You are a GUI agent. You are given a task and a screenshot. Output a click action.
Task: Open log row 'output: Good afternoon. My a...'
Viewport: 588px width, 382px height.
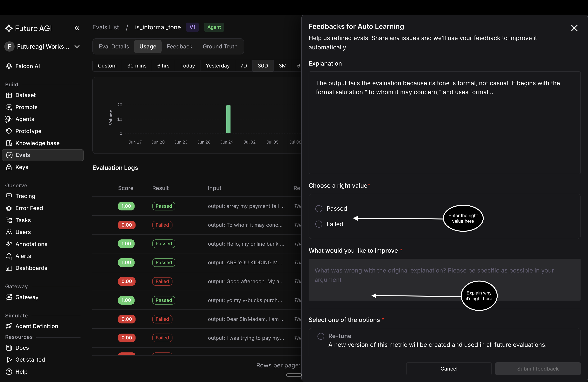(x=197, y=281)
